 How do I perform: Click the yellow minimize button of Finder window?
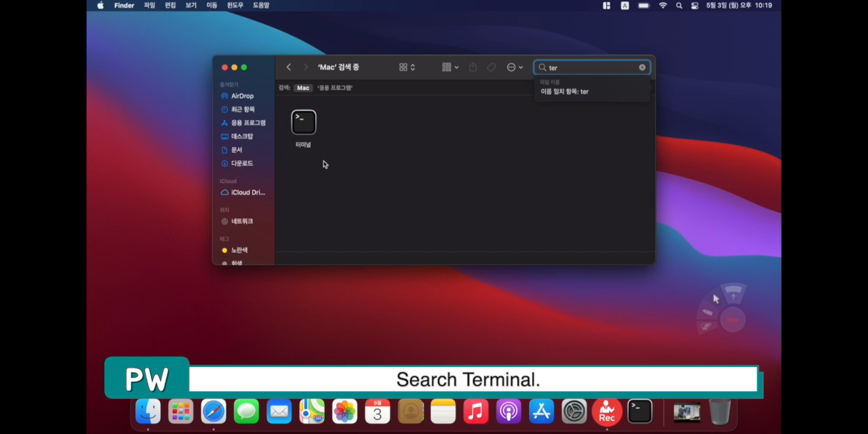[235, 67]
